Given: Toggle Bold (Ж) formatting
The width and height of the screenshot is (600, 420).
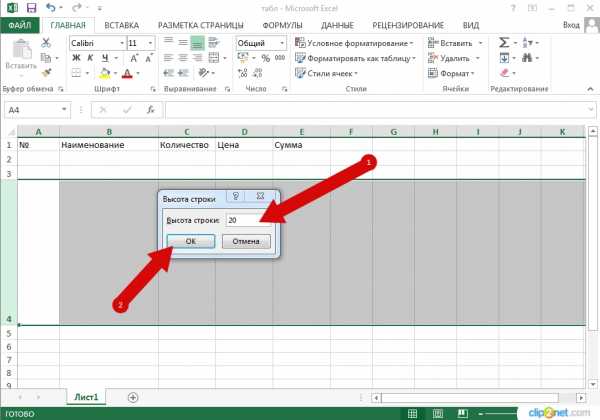Looking at the screenshot, I should [x=76, y=58].
